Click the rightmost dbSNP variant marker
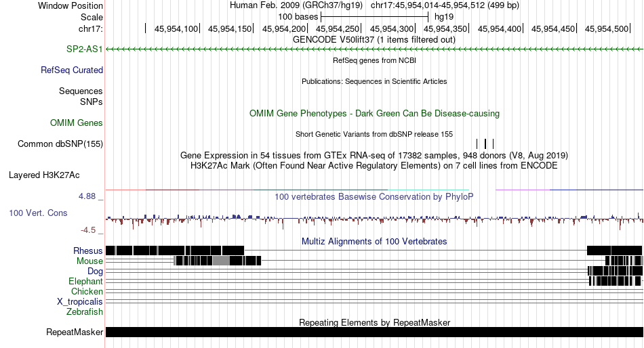The width and height of the screenshot is (644, 348). pos(494,144)
